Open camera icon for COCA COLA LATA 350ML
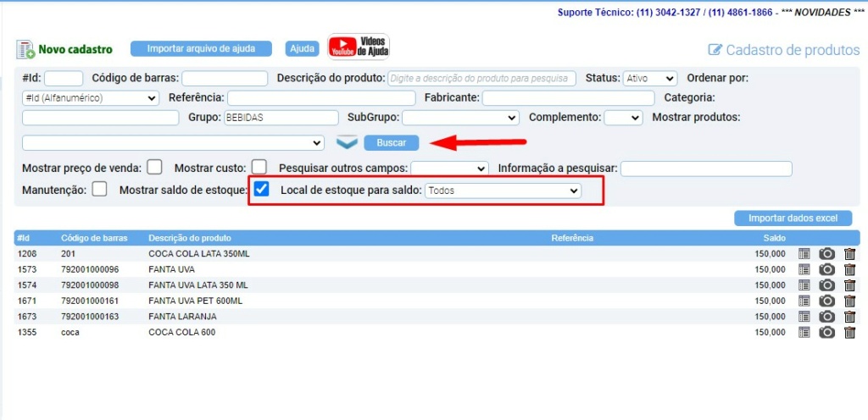 826,254
